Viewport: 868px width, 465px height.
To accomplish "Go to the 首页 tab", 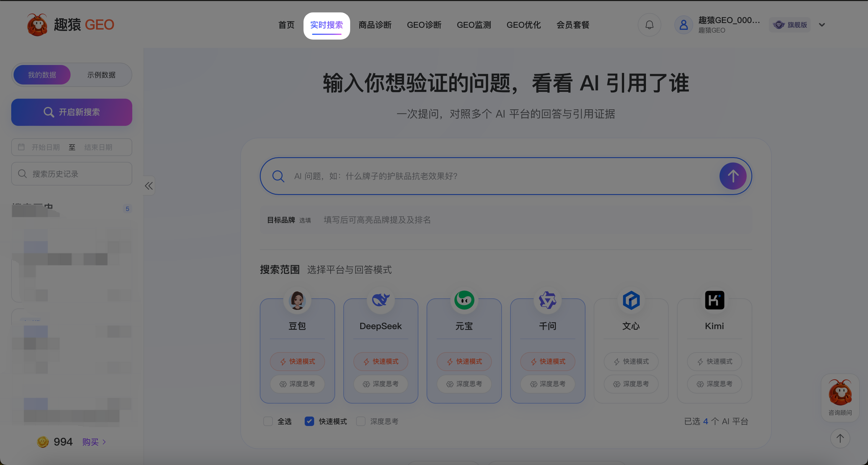I will (x=286, y=25).
